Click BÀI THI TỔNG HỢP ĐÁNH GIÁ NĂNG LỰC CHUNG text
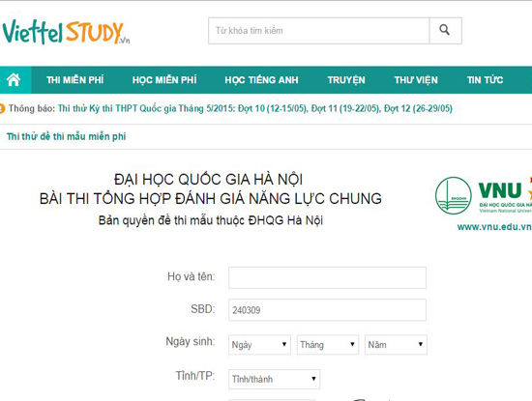Screen dimensions: 532x401 coord(210,199)
